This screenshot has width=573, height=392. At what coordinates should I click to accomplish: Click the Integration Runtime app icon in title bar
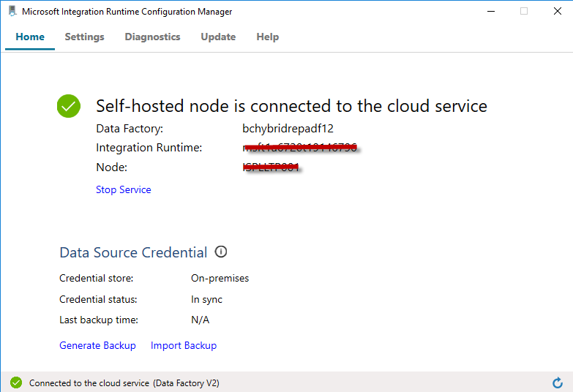pos(12,12)
